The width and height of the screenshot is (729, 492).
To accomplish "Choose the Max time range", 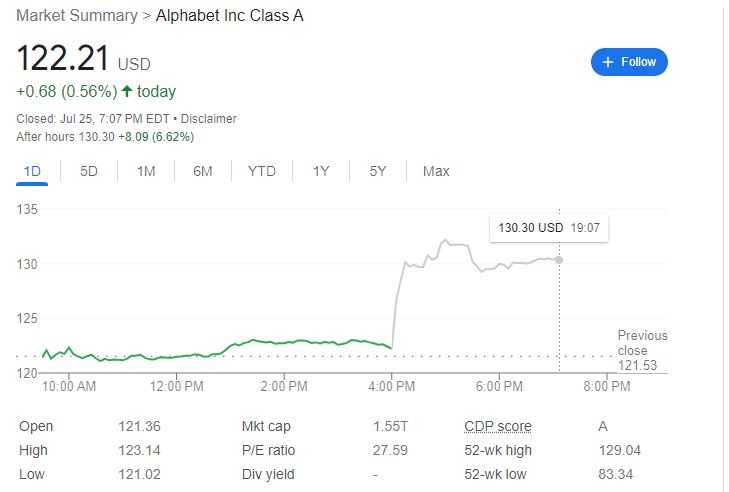I will point(436,171).
